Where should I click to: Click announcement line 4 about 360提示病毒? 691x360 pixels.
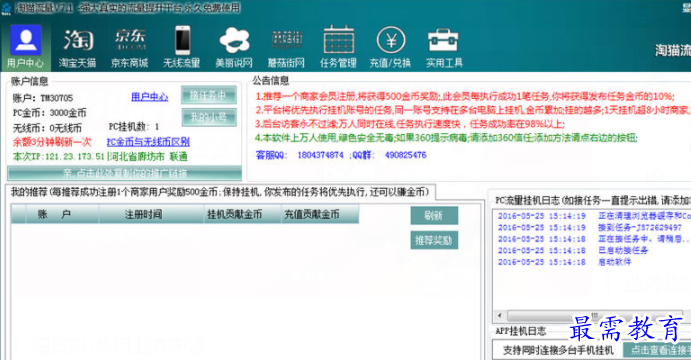pyautogui.click(x=446, y=138)
